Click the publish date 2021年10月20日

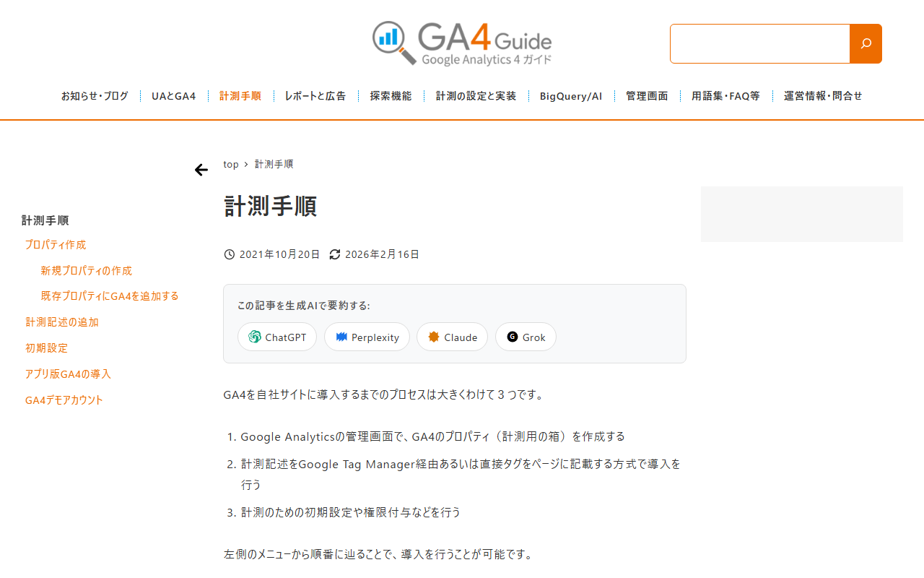[279, 254]
